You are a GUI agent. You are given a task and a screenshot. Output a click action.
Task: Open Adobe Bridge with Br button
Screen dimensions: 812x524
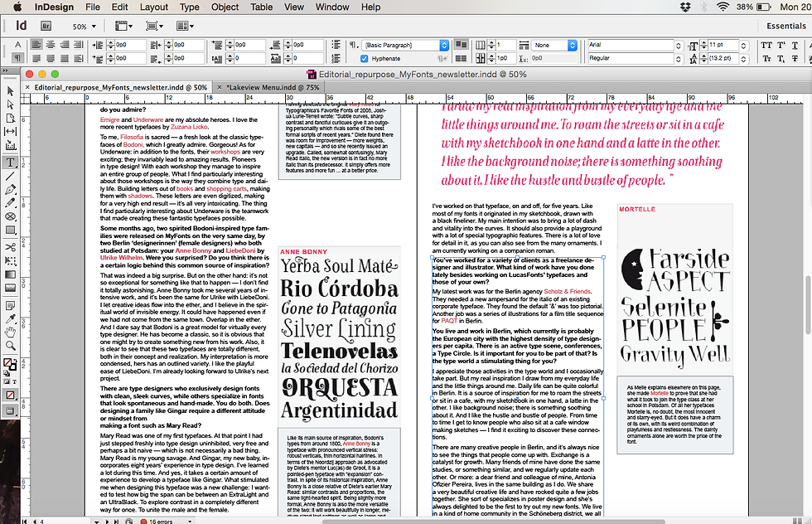click(46, 26)
